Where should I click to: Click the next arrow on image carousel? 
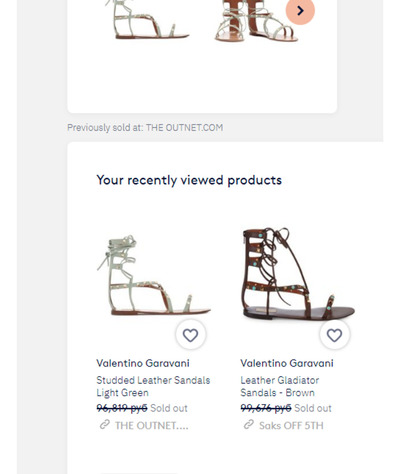[x=300, y=11]
